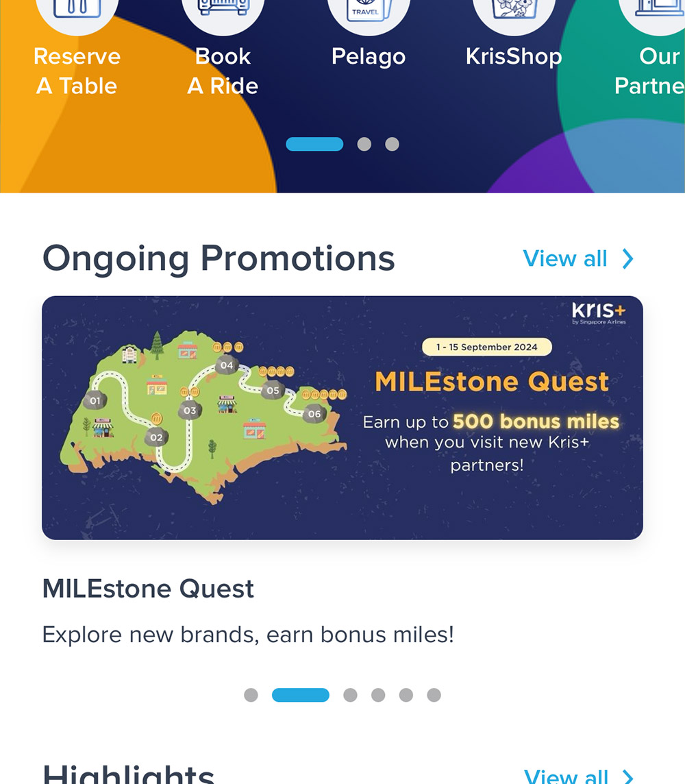The height and width of the screenshot is (784, 685).
Task: Launch the KrisShop icon
Action: 514,14
